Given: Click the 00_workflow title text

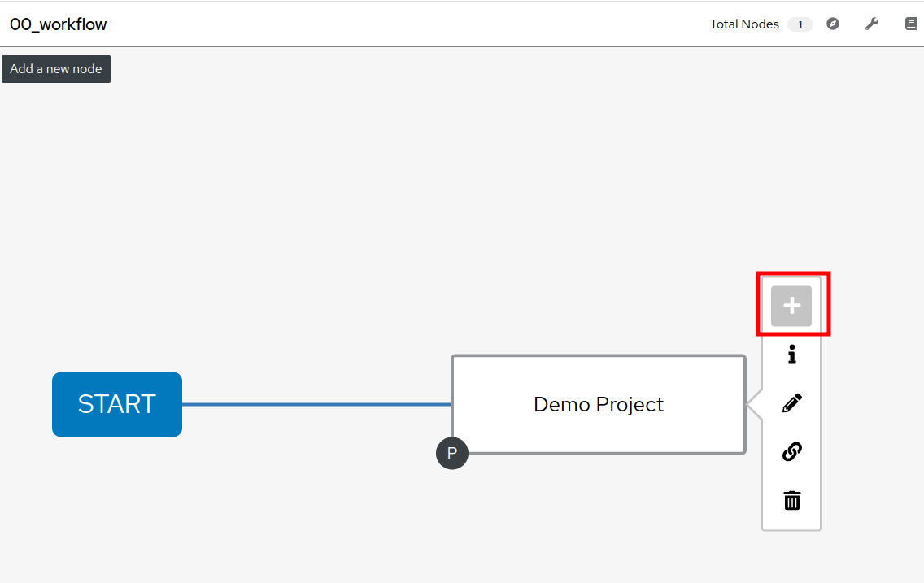Looking at the screenshot, I should click(59, 24).
